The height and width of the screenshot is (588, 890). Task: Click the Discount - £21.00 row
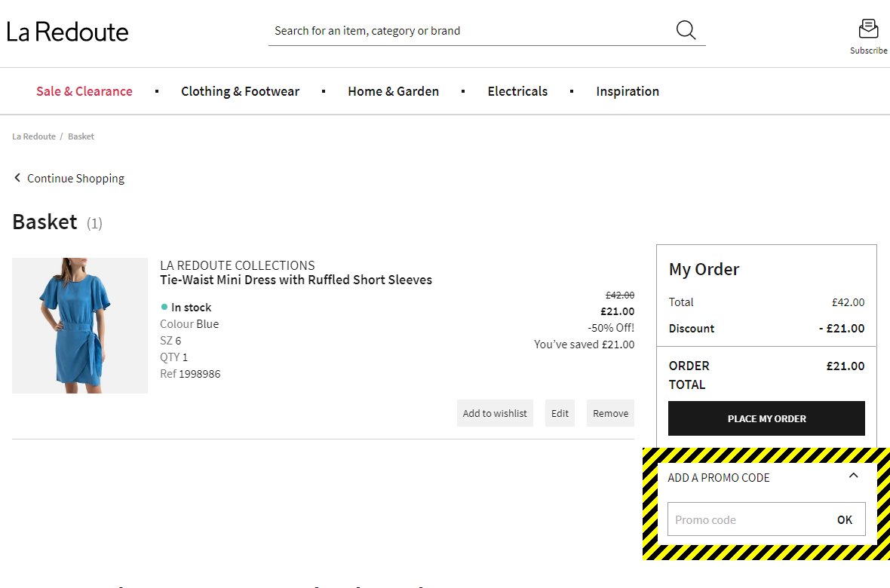tap(766, 329)
